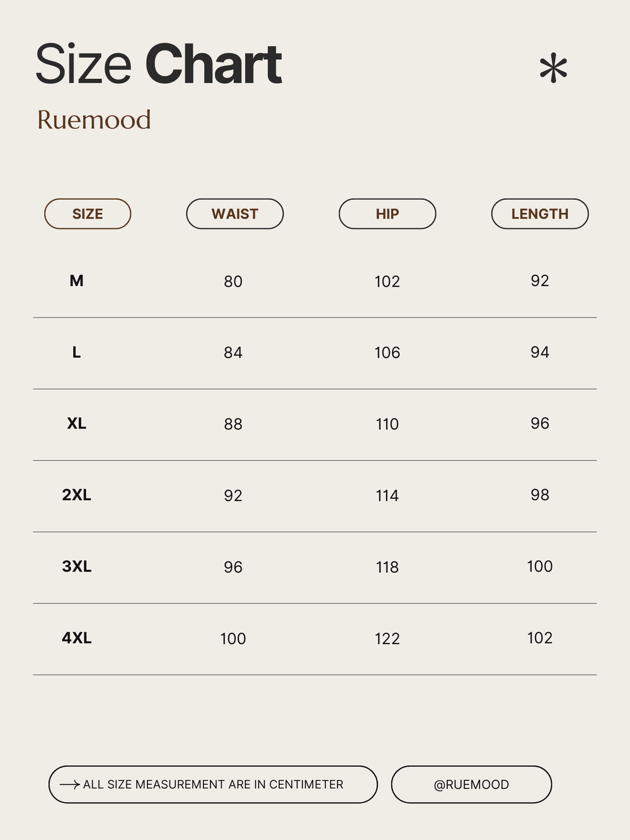The width and height of the screenshot is (630, 840).
Task: Select the L size row label
Action: pyautogui.click(x=76, y=352)
